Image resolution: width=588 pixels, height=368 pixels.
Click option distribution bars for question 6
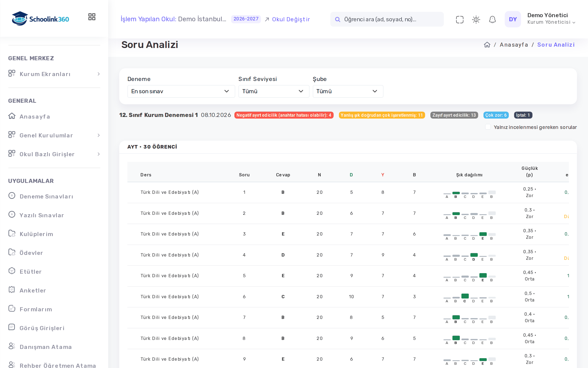click(x=469, y=298)
